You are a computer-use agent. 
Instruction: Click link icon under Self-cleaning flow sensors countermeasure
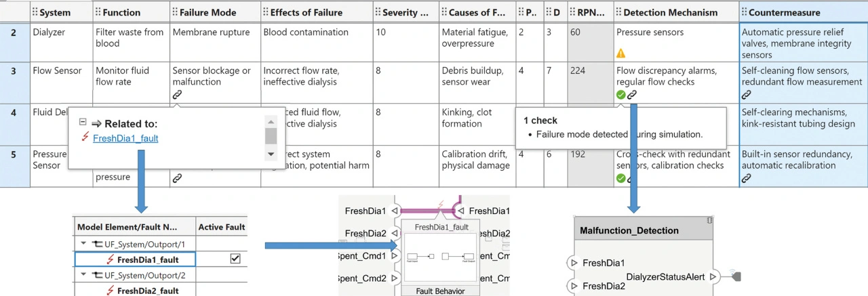point(747,95)
